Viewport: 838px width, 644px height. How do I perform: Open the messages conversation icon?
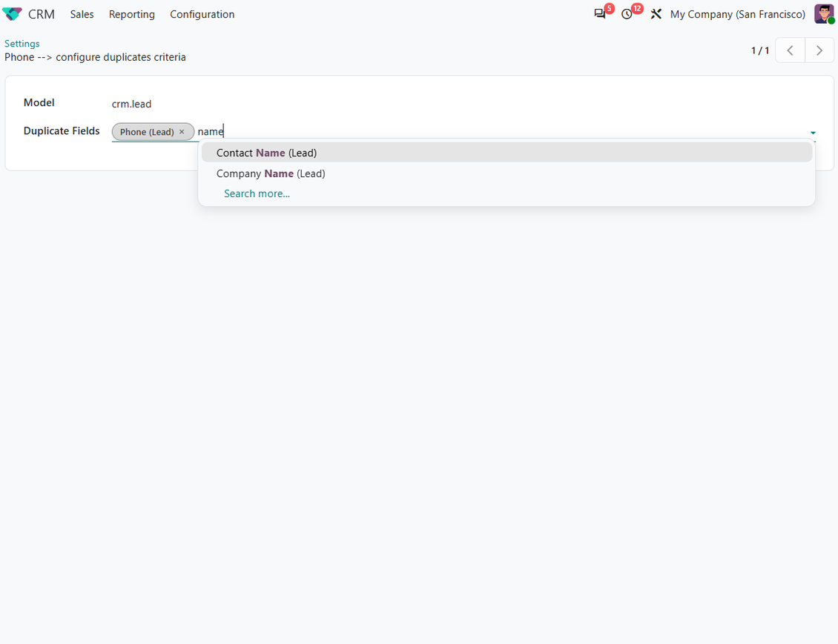(600, 14)
